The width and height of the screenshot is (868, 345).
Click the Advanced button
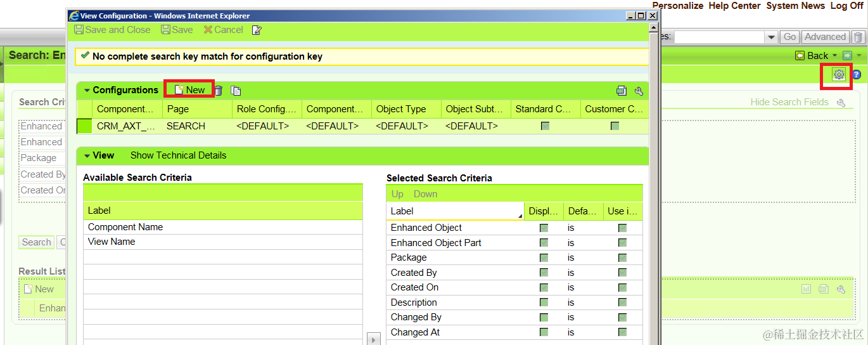(826, 37)
